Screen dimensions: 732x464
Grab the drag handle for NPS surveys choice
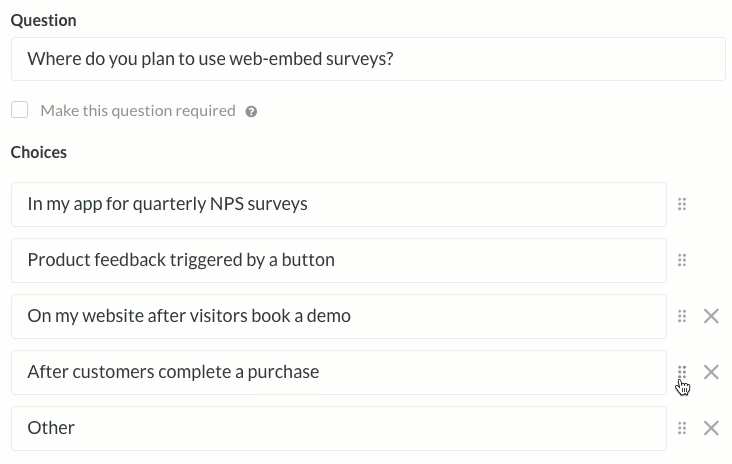click(x=682, y=204)
